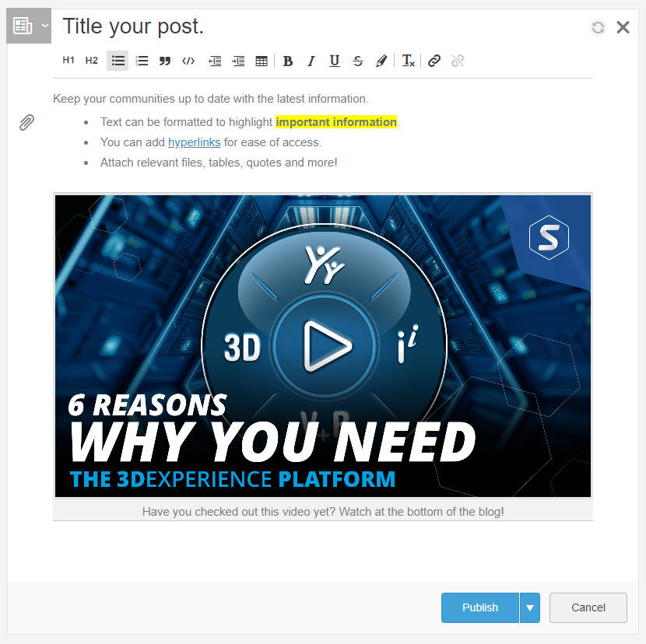Clear text formatting with Tx
Viewport: 646px width, 644px height.
408,60
